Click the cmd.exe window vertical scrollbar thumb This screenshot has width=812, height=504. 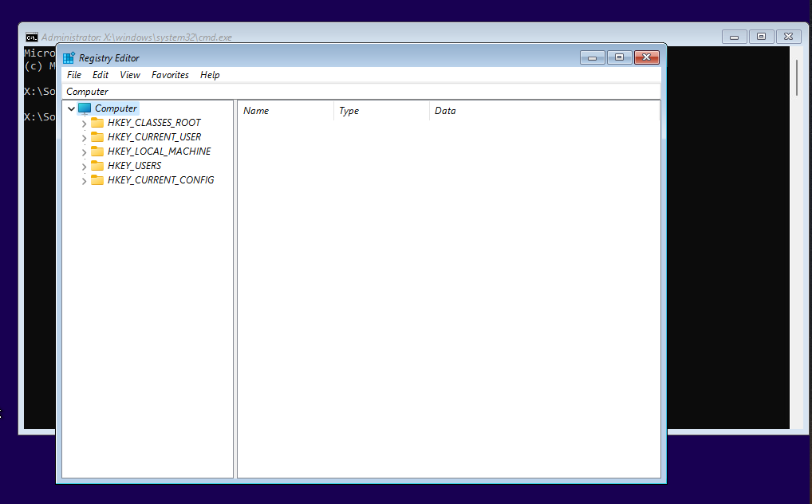click(x=798, y=78)
